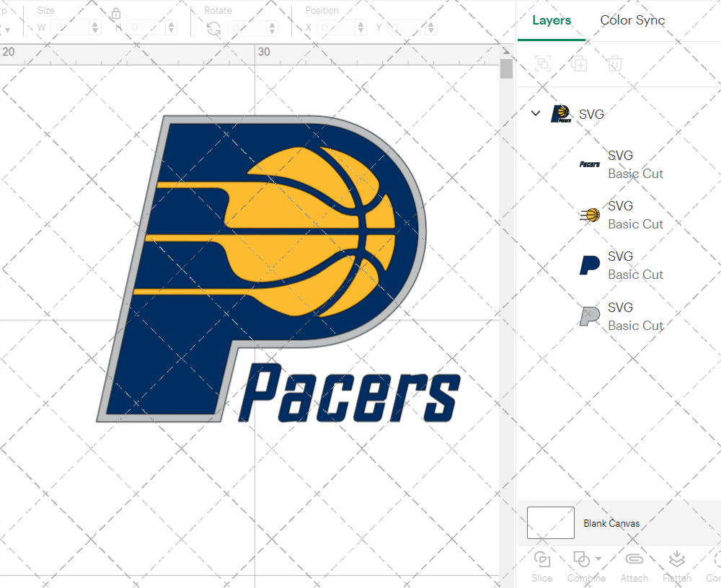Click Basic Cut under gray P layer
This screenshot has height=588, width=721.
coord(635,326)
